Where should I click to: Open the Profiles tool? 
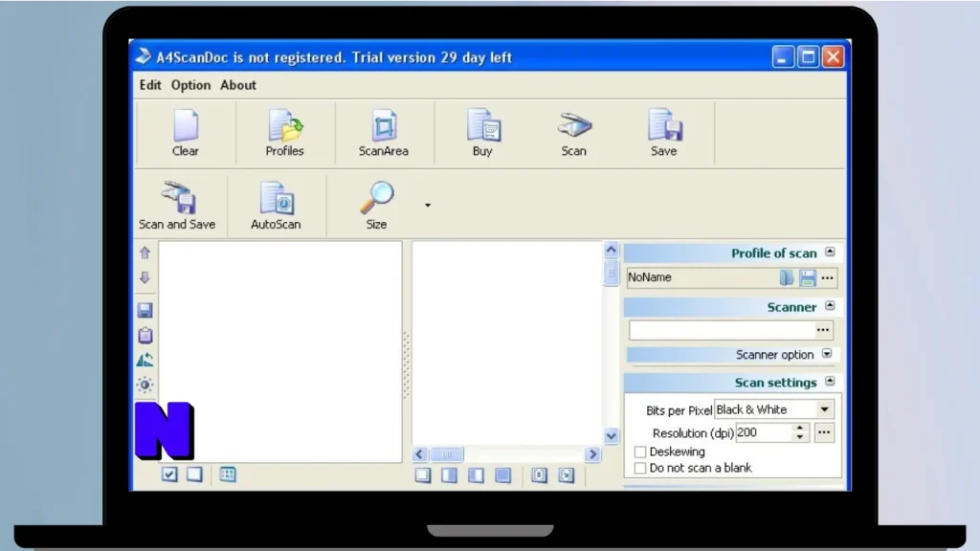pyautogui.click(x=284, y=133)
